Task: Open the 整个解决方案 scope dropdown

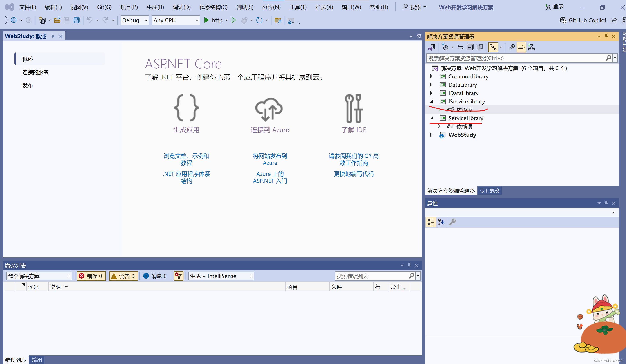Action: [39, 276]
